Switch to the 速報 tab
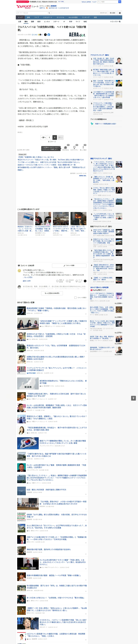The image size is (138, 644). coord(28,17)
